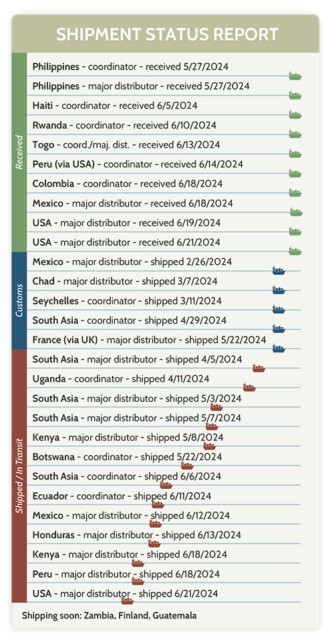Click the blue ship icon for France (via UK)
This screenshot has width=334, height=644.
[x=279, y=348]
